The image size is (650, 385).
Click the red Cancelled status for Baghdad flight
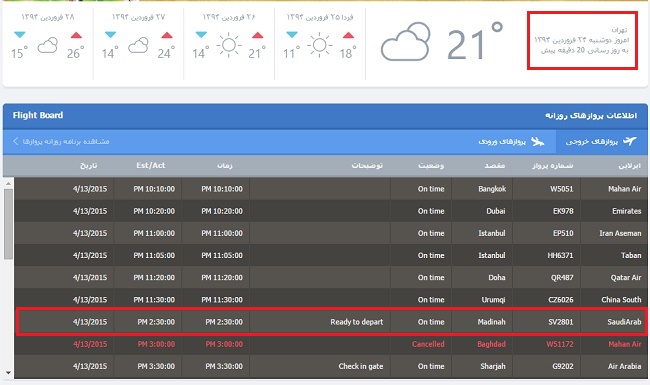click(428, 344)
